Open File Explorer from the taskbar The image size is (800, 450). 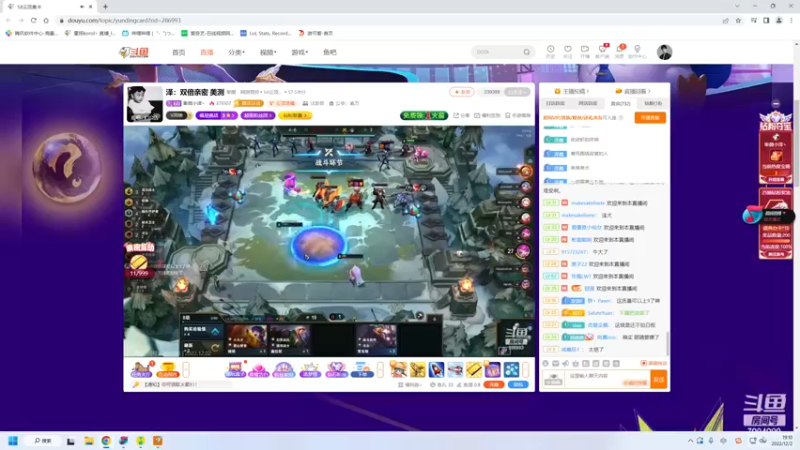point(89,441)
